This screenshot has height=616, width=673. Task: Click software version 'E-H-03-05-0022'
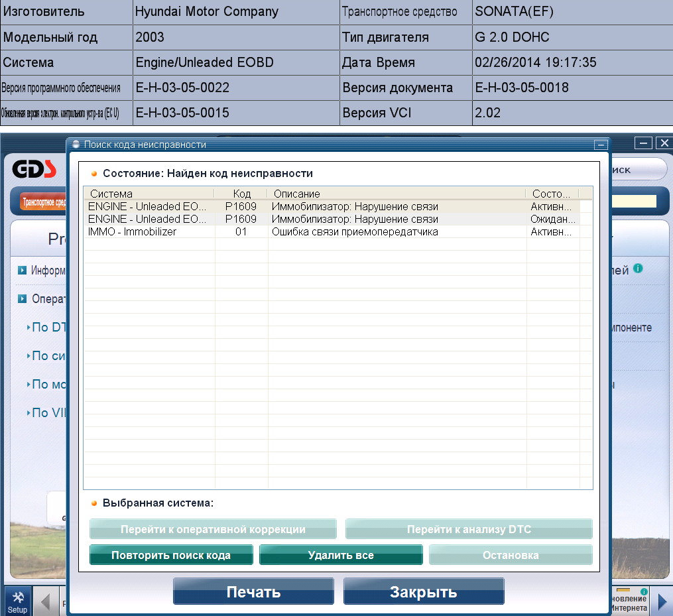tap(236, 88)
